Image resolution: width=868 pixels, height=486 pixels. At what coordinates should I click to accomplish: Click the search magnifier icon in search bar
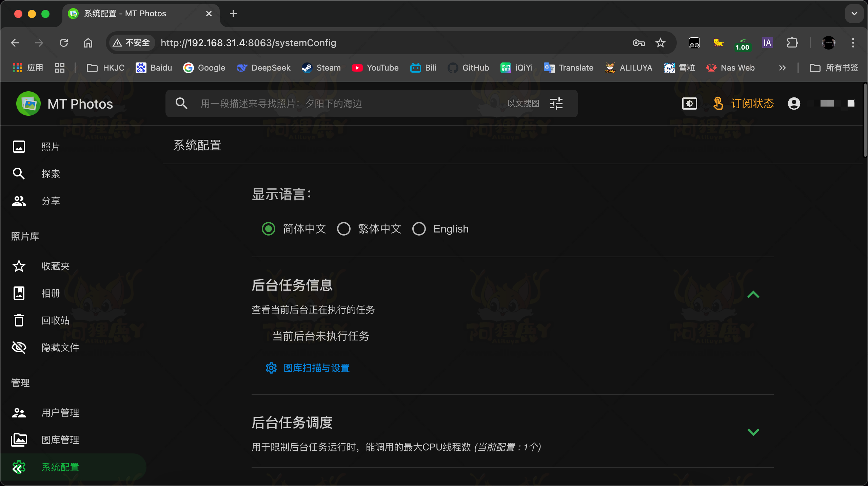[181, 103]
